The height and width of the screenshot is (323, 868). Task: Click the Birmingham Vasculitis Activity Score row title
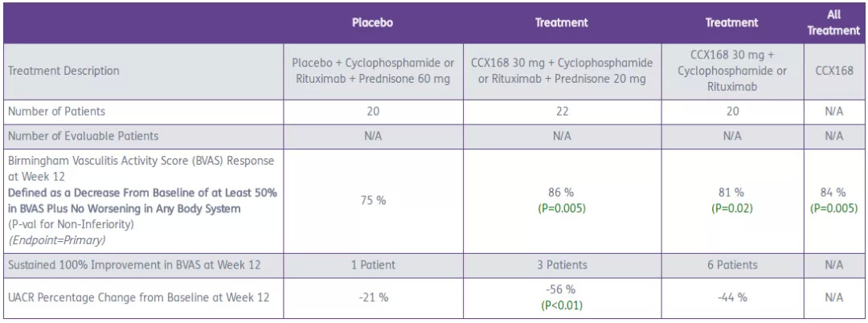141,168
